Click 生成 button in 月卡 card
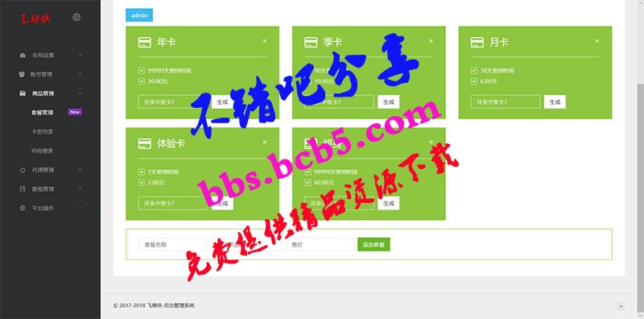Viewport: 644px width, 319px height. pos(555,102)
